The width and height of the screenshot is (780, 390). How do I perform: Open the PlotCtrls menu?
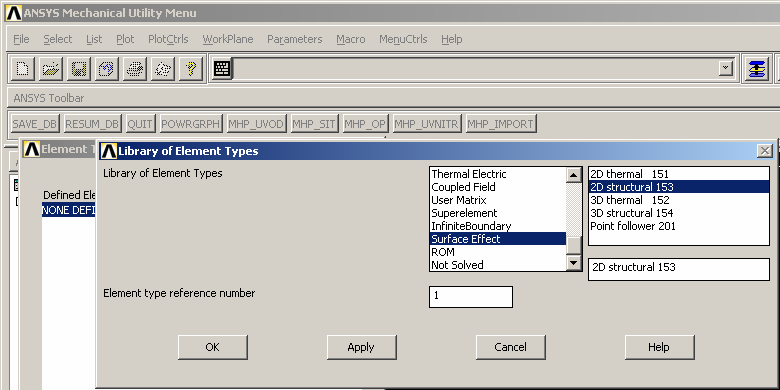tap(168, 39)
